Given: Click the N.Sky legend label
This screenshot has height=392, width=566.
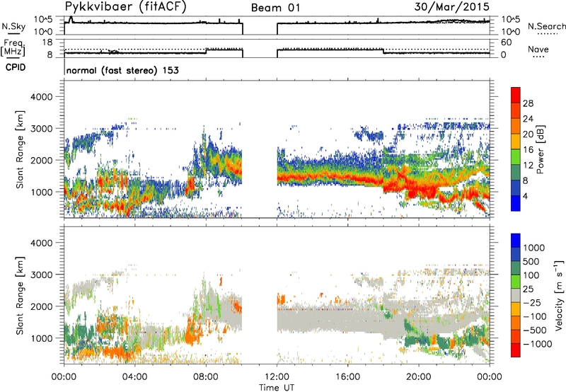Looking at the screenshot, I should (x=13, y=26).
